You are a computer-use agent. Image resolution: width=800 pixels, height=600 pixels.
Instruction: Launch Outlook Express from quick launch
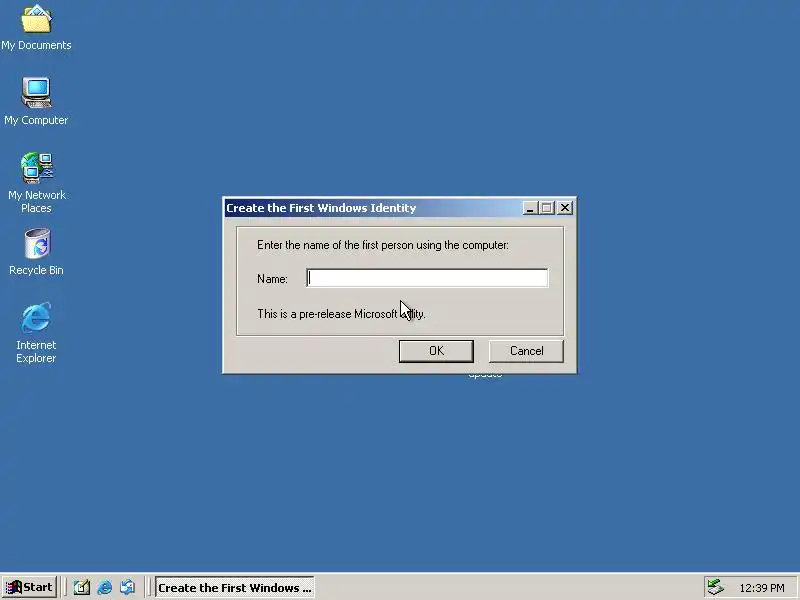(128, 587)
